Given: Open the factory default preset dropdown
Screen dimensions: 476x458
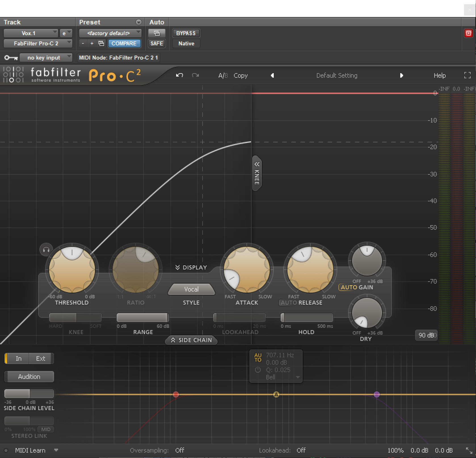Looking at the screenshot, I should (110, 33).
